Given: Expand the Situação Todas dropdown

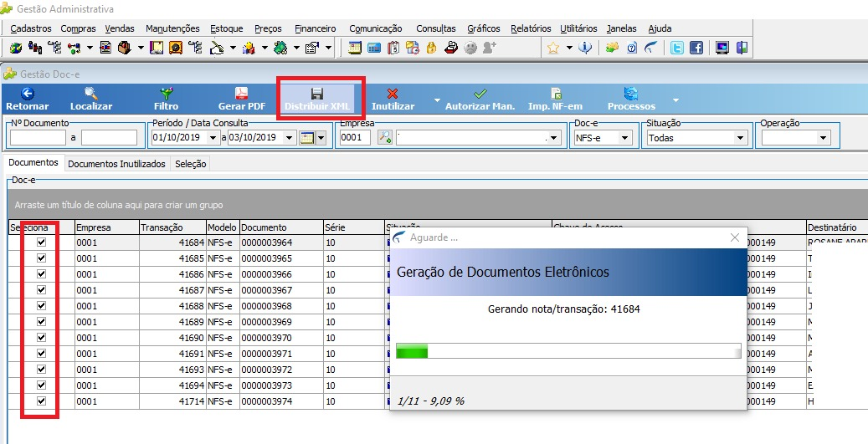Looking at the screenshot, I should tap(740, 138).
